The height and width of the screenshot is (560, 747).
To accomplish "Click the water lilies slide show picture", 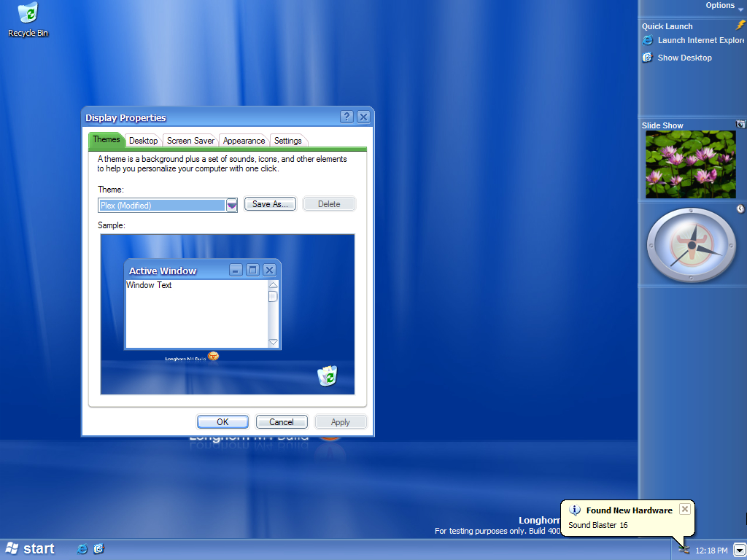I will coord(690,164).
